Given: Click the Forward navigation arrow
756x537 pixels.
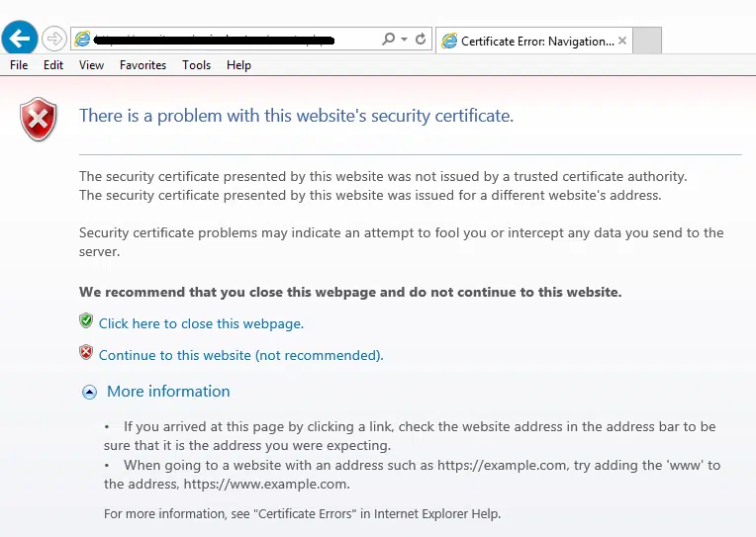Looking at the screenshot, I should pyautogui.click(x=54, y=40).
